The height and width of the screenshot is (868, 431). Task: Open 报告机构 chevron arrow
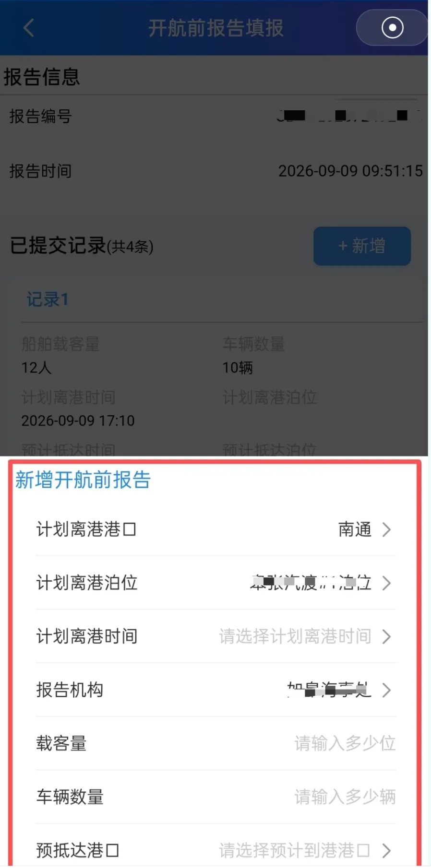(x=386, y=690)
